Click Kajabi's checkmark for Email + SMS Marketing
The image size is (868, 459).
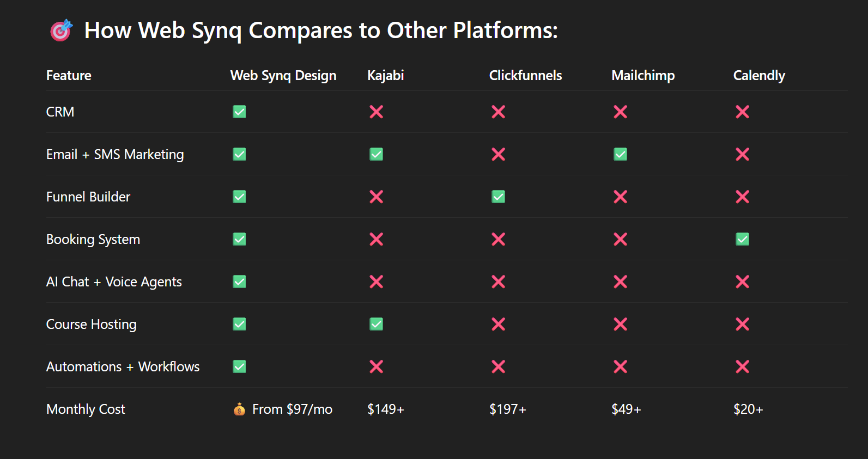coord(377,154)
